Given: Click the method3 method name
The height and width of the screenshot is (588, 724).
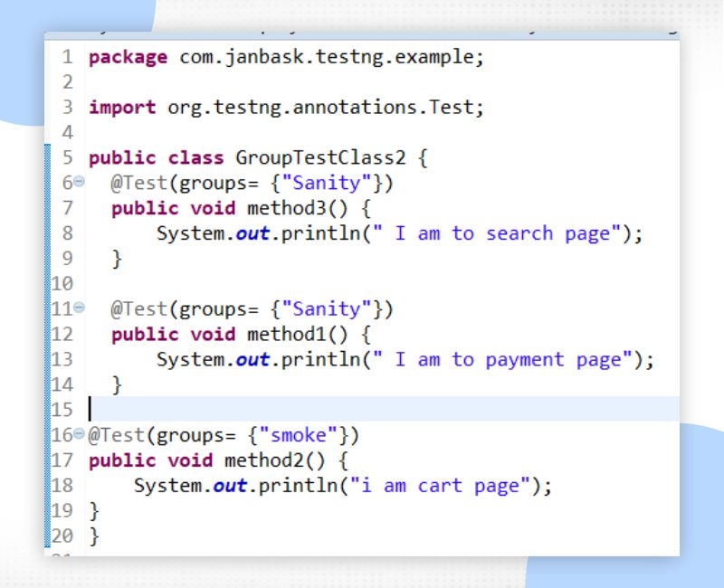Looking at the screenshot, I should coord(285,208).
